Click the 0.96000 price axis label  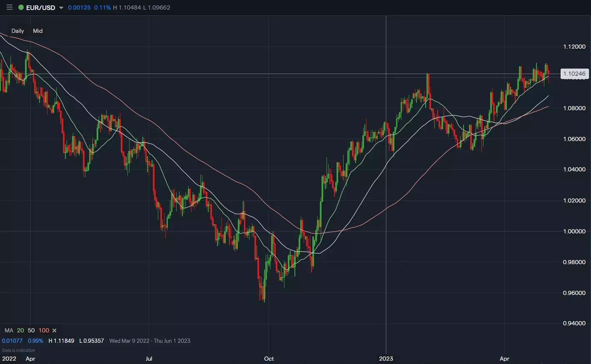574,293
